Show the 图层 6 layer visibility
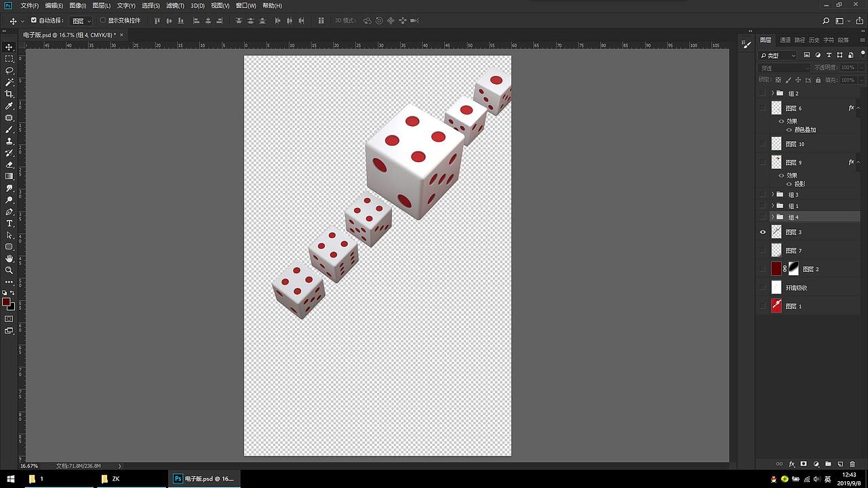This screenshot has width=868, height=488. pyautogui.click(x=763, y=108)
